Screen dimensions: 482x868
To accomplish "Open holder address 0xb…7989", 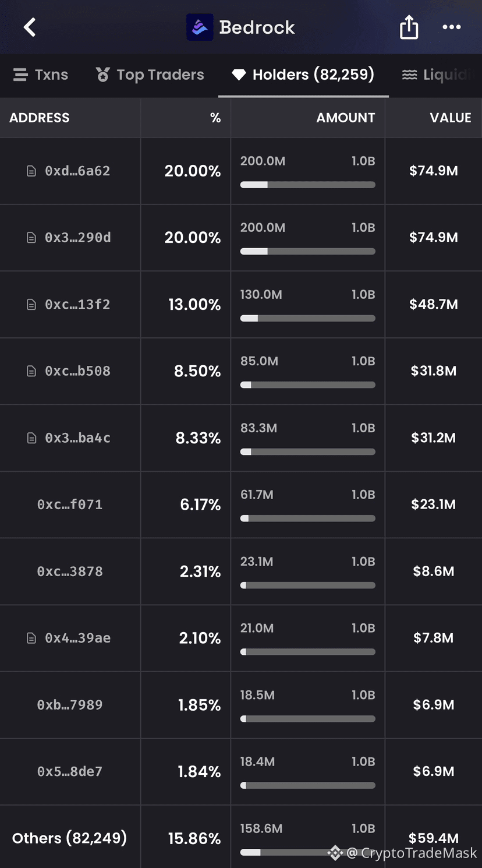I will [70, 705].
